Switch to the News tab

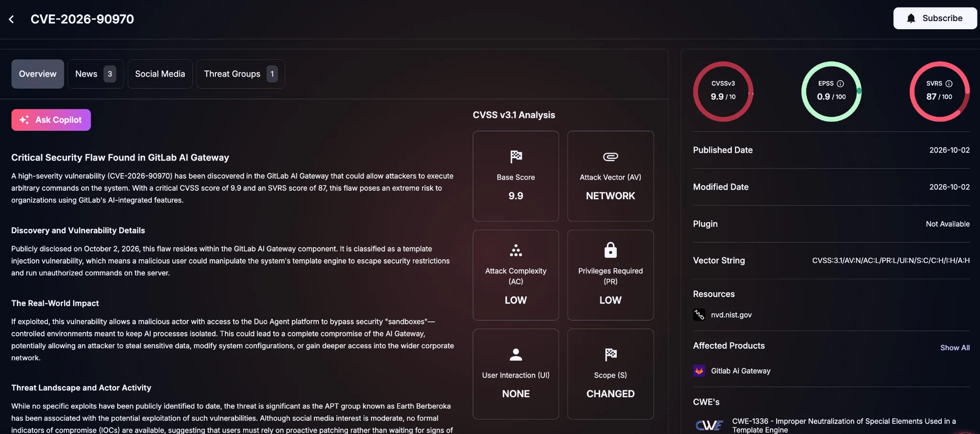(x=96, y=74)
